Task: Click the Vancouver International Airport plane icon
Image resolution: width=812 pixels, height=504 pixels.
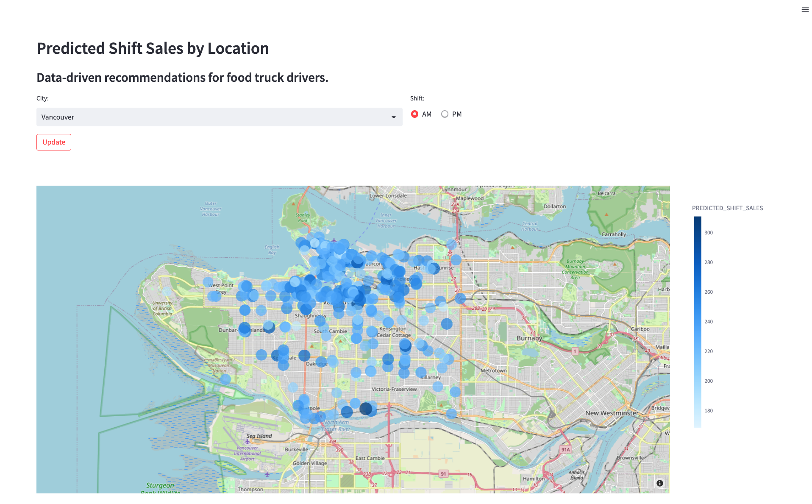Action: 247,441
